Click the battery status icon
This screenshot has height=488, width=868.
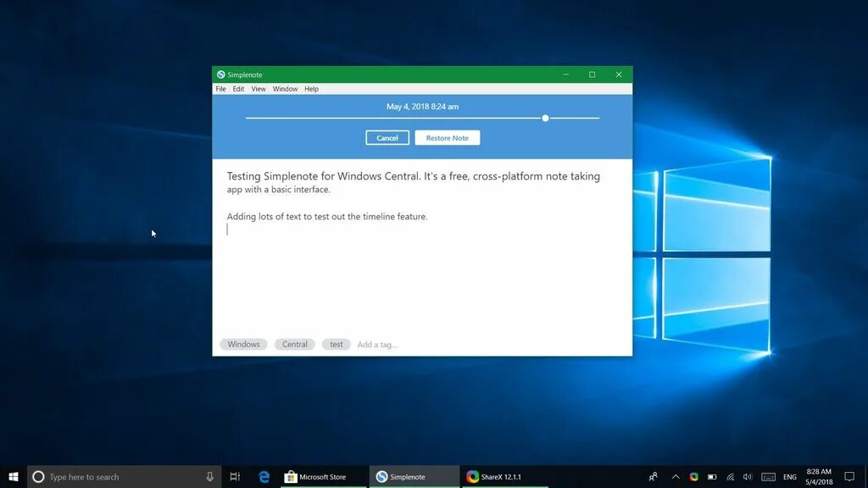click(712, 476)
